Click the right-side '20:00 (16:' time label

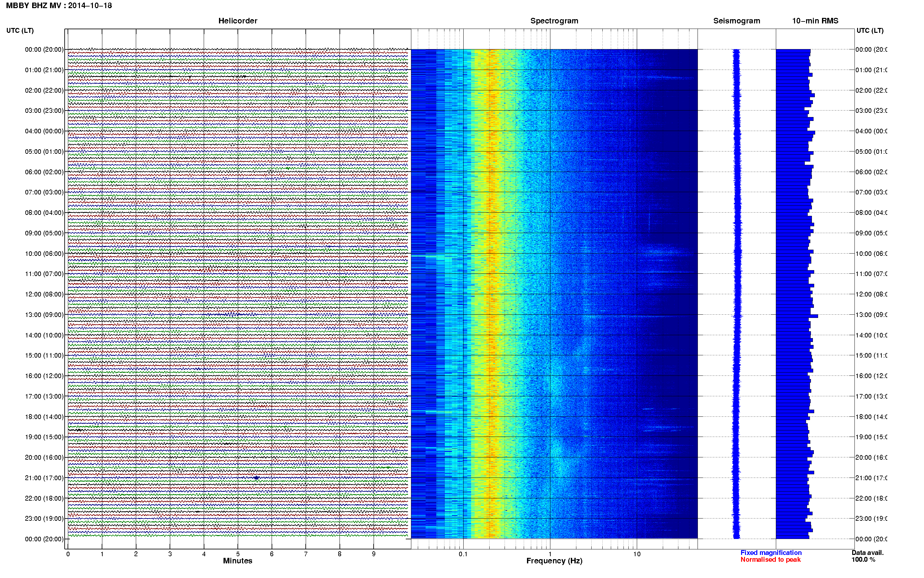coord(871,457)
